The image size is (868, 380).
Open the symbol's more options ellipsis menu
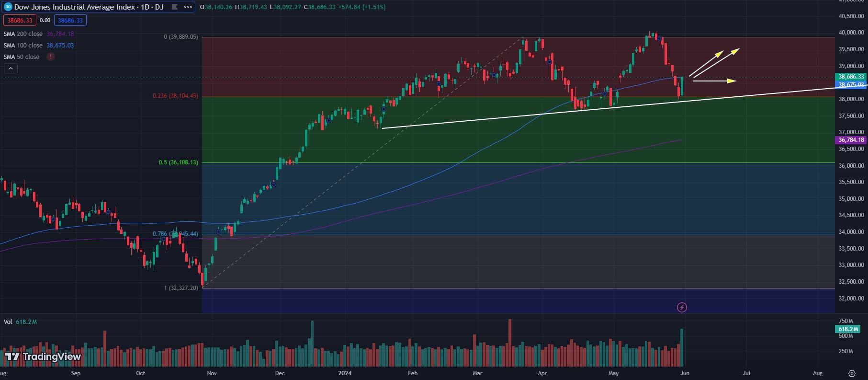188,7
